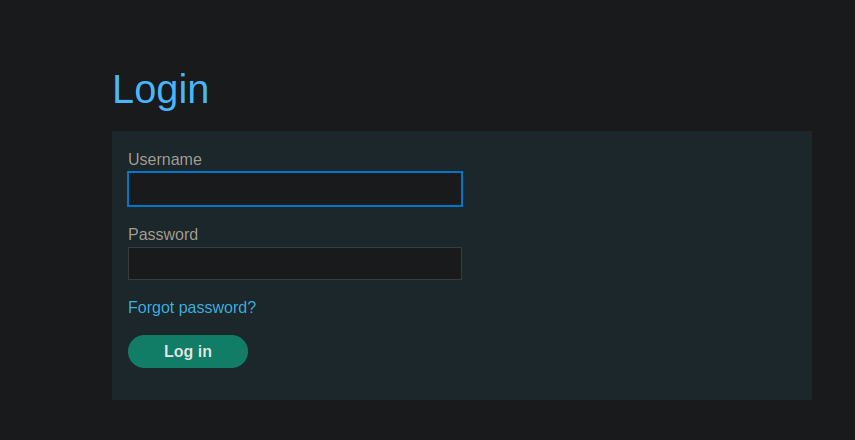Viewport: 855px width, 440px height.
Task: Click the word Username above the first field
Action: tap(165, 160)
